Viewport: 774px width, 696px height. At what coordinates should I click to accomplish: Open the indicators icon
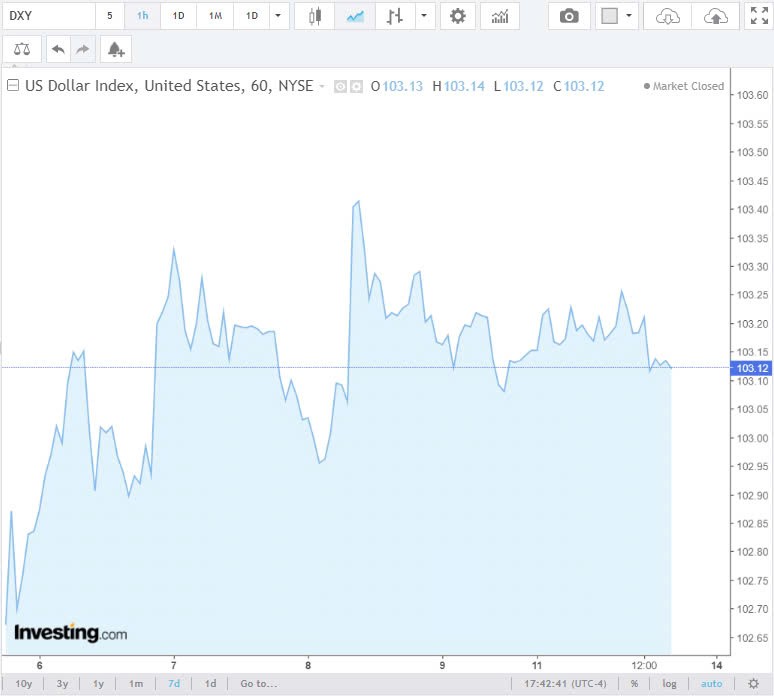tap(499, 16)
